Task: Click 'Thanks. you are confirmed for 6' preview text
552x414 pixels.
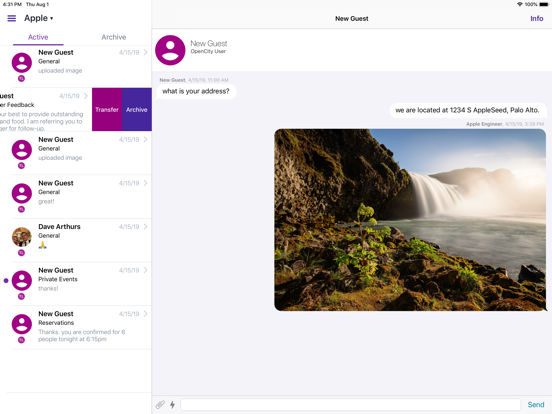Action: pos(82,332)
